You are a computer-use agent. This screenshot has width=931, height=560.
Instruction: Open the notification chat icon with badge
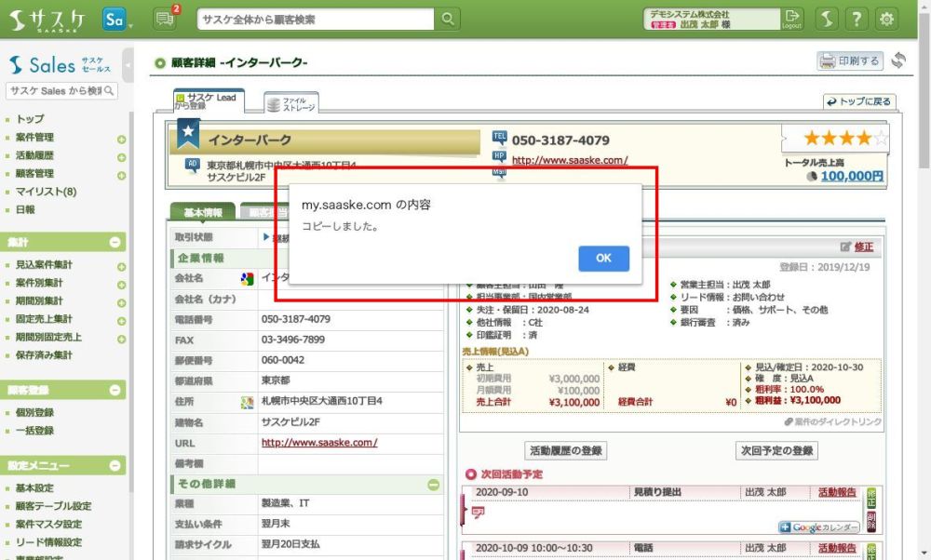click(165, 19)
